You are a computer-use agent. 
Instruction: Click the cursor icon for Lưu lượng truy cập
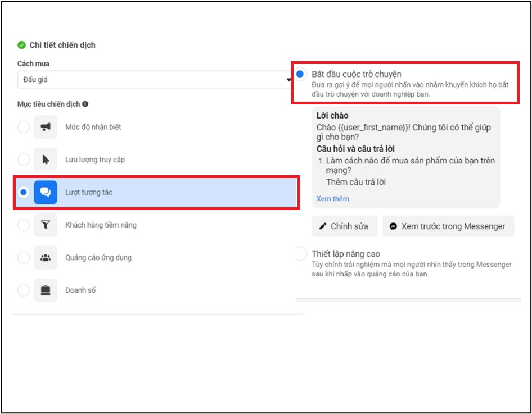pos(46,160)
